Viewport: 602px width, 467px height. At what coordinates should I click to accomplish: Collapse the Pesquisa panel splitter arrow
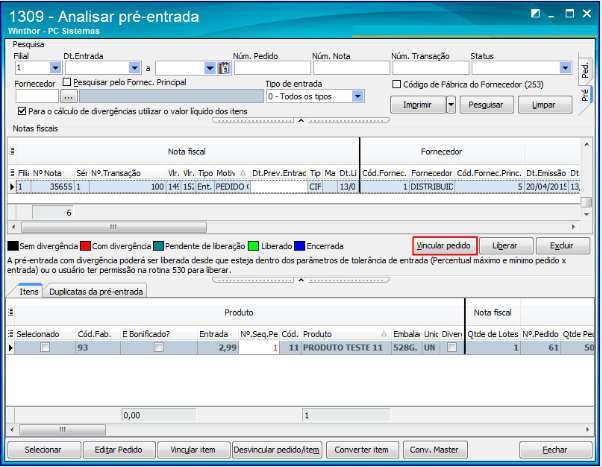(301, 121)
